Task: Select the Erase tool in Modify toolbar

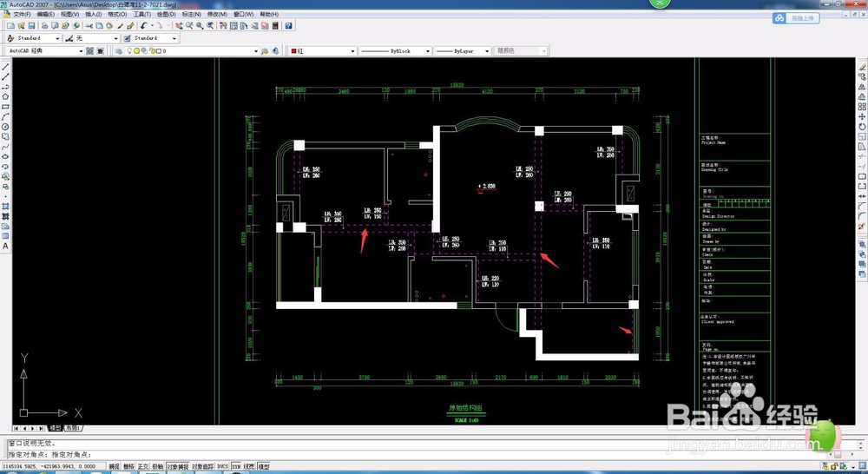Action: coord(863,67)
